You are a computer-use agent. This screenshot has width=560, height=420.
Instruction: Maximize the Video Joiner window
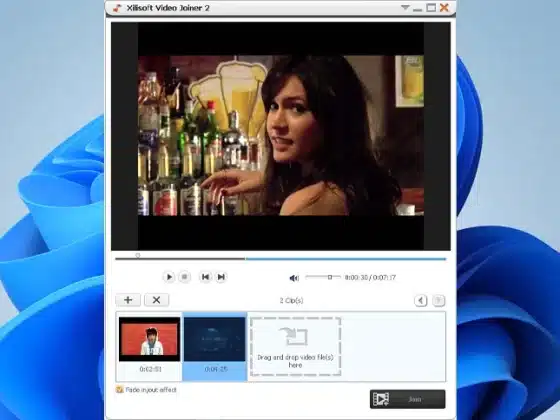pyautogui.click(x=431, y=8)
